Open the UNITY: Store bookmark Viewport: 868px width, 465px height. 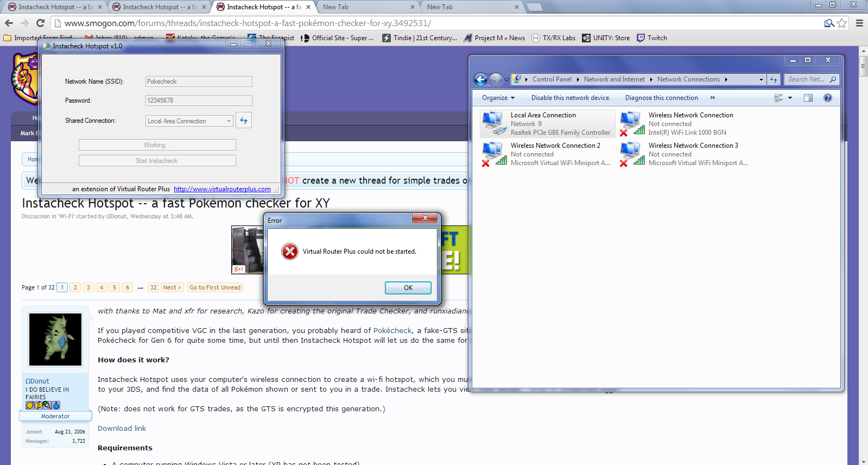[x=606, y=38]
